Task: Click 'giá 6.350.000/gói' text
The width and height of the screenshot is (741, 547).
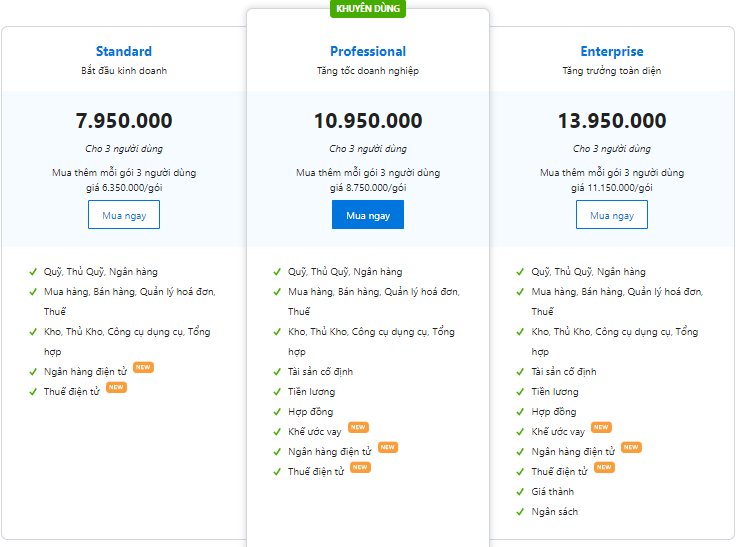Action: (x=124, y=188)
